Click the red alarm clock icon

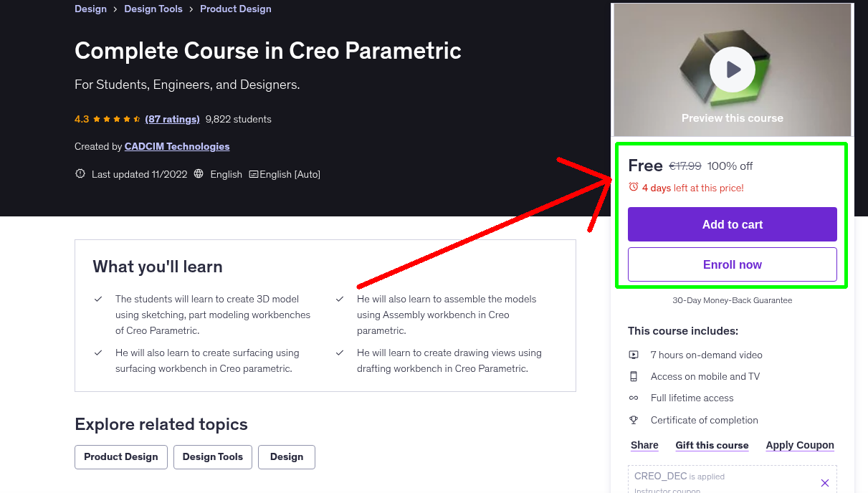[x=633, y=187]
